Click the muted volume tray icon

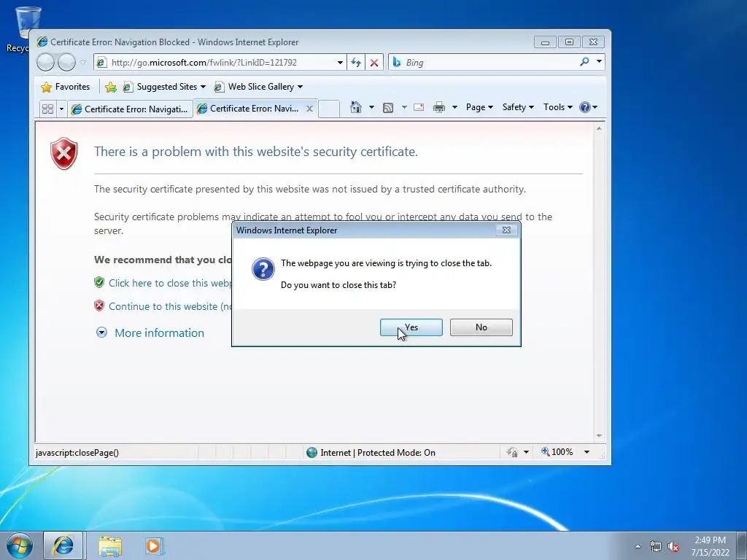coord(673,546)
